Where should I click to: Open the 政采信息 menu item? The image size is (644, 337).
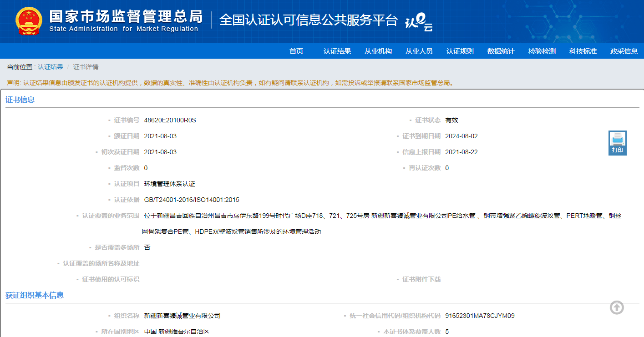pyautogui.click(x=624, y=51)
